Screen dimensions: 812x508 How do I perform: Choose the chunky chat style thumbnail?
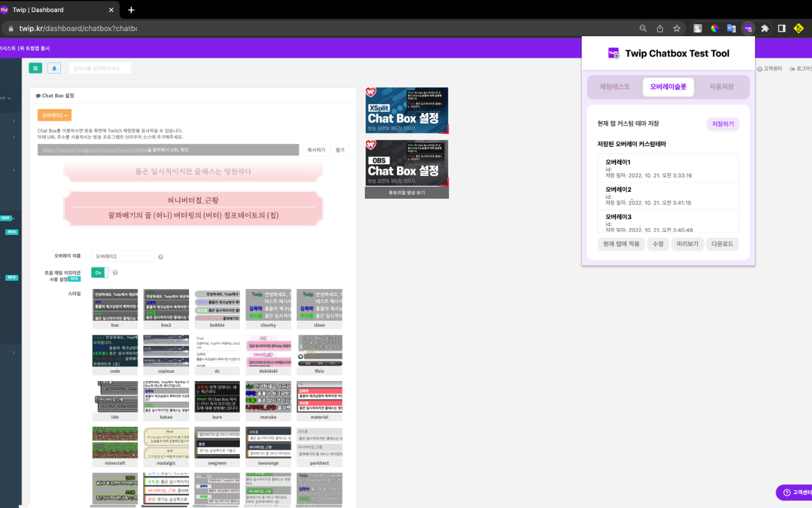(x=268, y=309)
